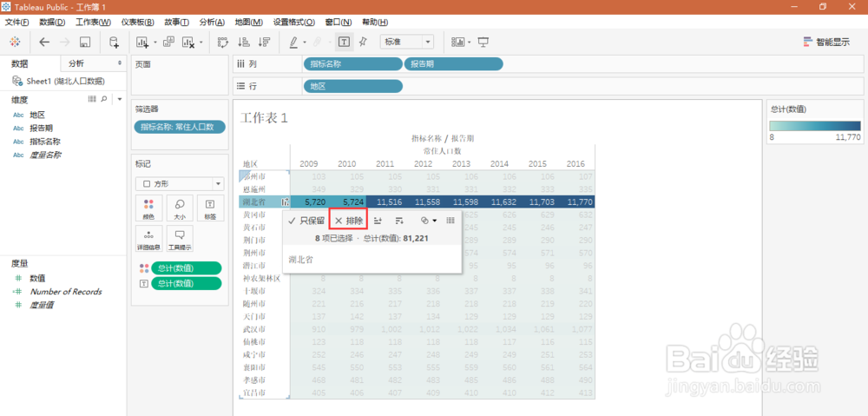Select the 度量名称 dimension field

click(x=45, y=155)
